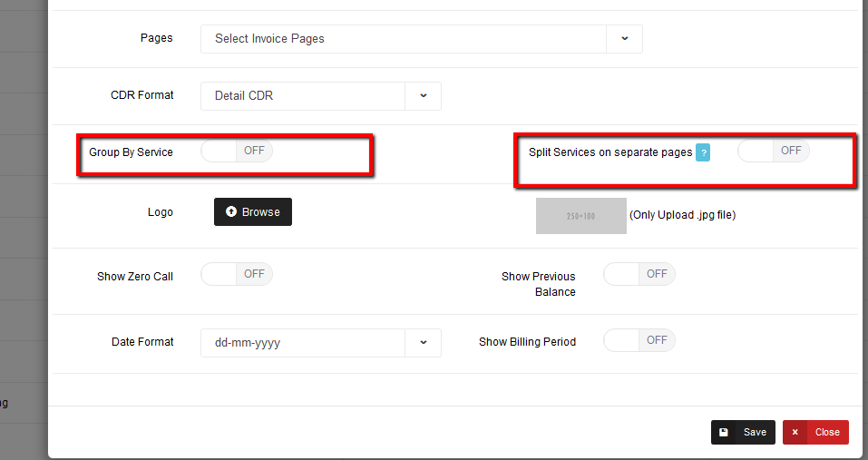Click the 250×100 logo placeholder image
Screen dimensions: 868x460
pyautogui.click(x=581, y=216)
